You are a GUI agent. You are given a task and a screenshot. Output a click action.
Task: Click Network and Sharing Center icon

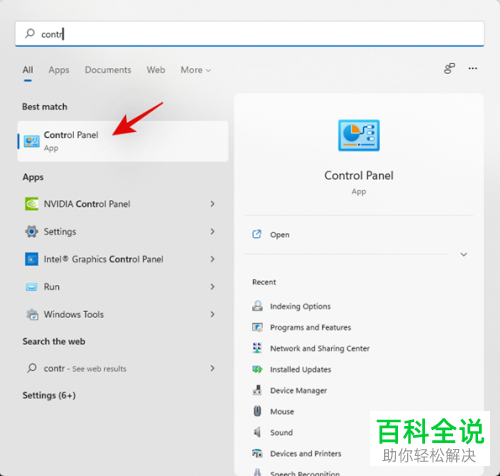[257, 348]
